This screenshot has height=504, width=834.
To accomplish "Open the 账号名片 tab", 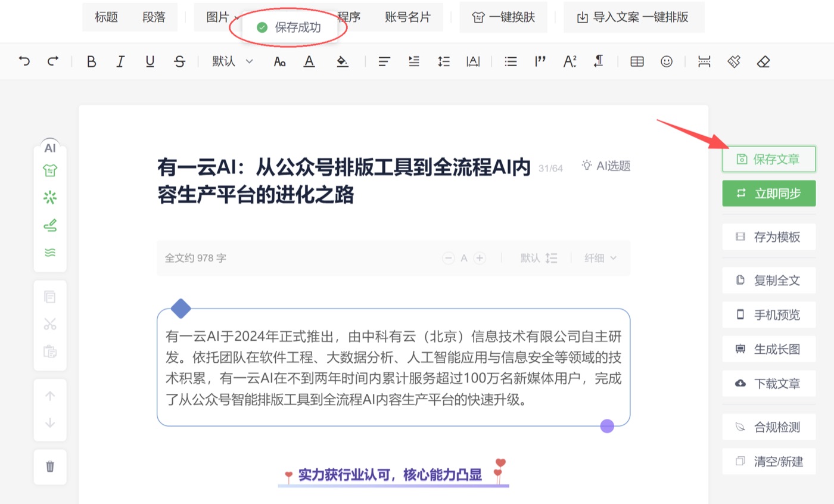I will pyautogui.click(x=407, y=17).
